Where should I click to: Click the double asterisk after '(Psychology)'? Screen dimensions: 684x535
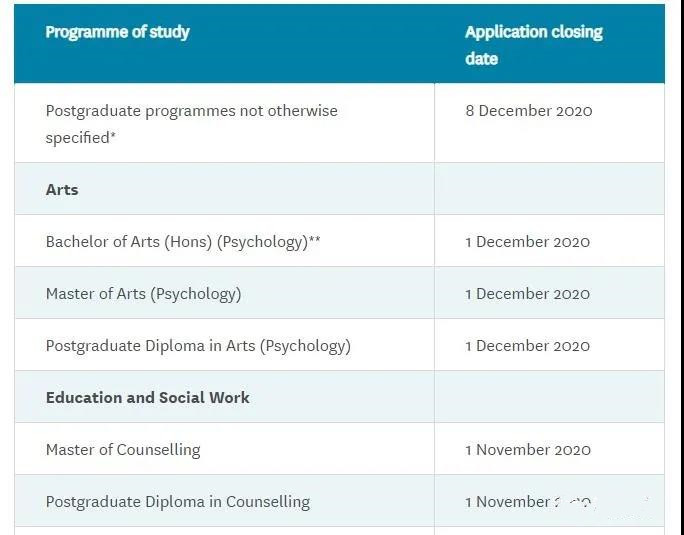pyautogui.click(x=315, y=239)
